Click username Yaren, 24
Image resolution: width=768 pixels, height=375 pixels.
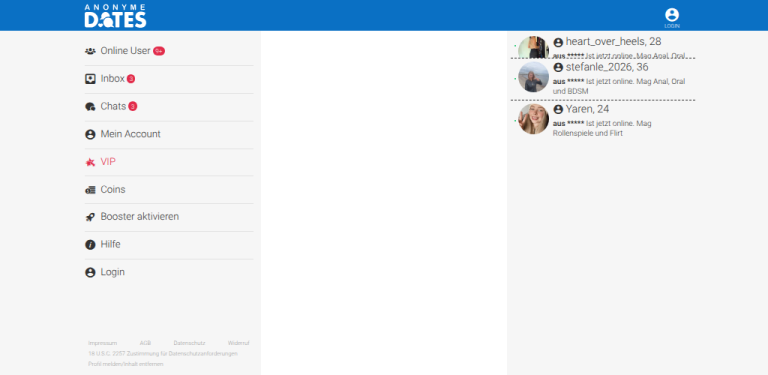(587, 109)
